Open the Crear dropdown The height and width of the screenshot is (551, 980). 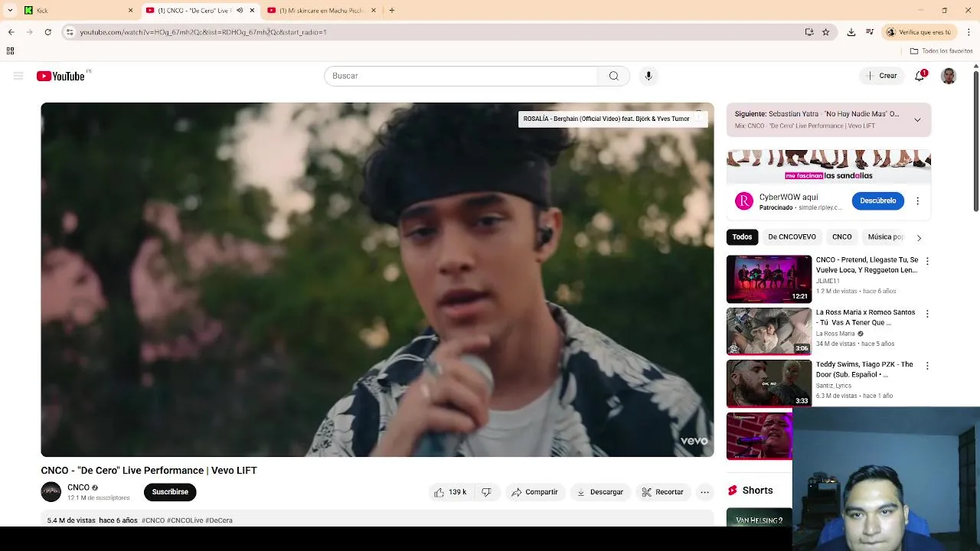pyautogui.click(x=881, y=76)
